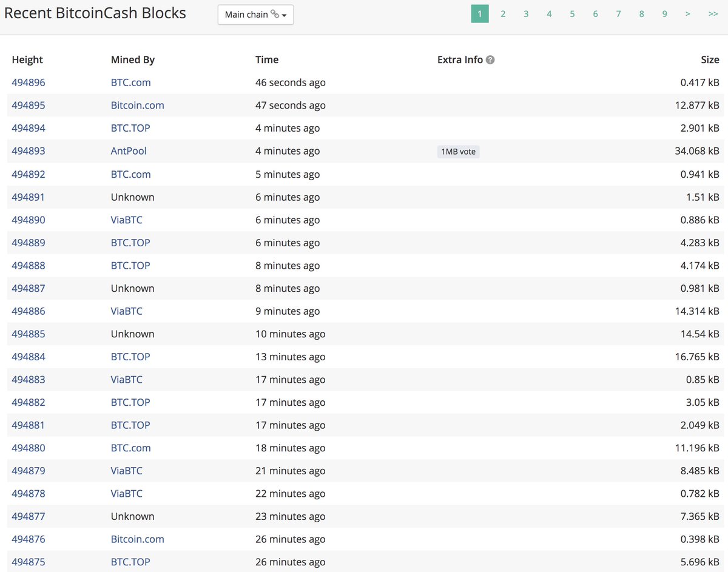The width and height of the screenshot is (728, 572).
Task: Open Bitcoin.com miner for block 494876
Action: [138, 539]
